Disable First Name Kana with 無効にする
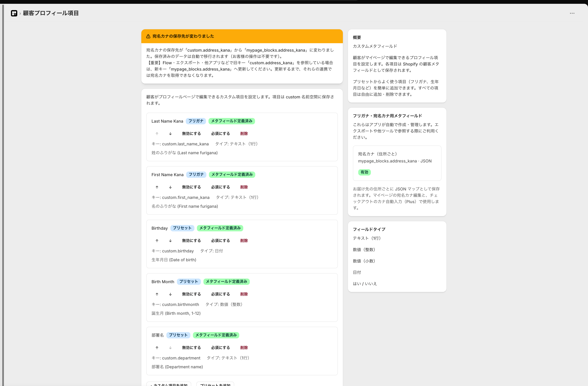The height and width of the screenshot is (386, 588). (191, 187)
